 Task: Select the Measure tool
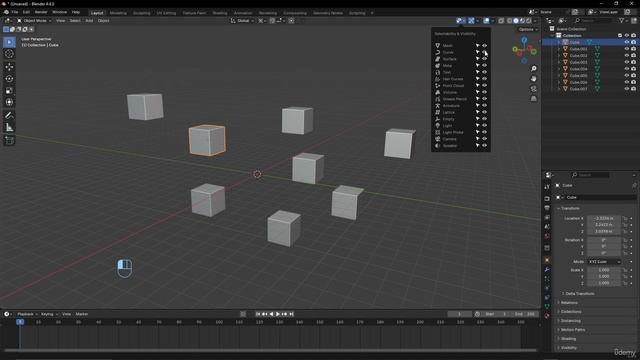9,127
